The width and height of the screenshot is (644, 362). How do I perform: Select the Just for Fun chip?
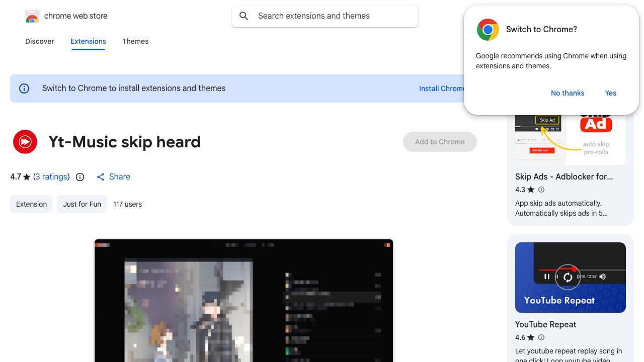tap(82, 204)
